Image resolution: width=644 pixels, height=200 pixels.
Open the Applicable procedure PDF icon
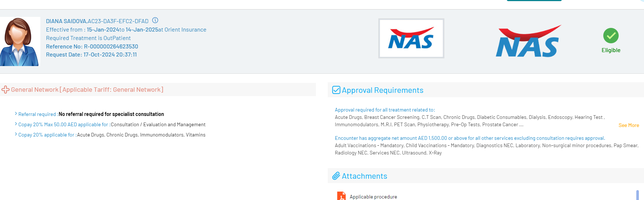[341, 196]
